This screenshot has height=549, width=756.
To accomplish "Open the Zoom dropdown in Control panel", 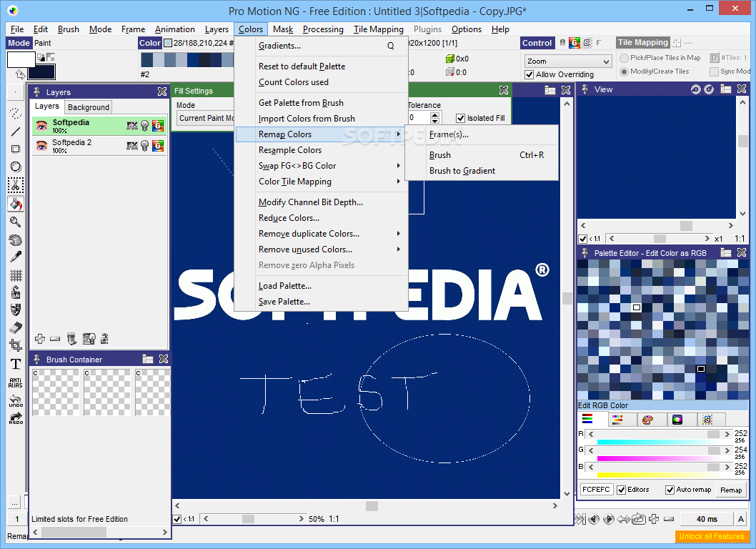I will point(568,61).
